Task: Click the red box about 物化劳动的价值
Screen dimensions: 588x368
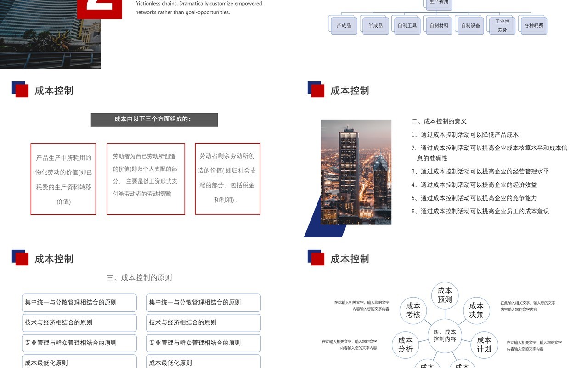Action: pos(63,179)
